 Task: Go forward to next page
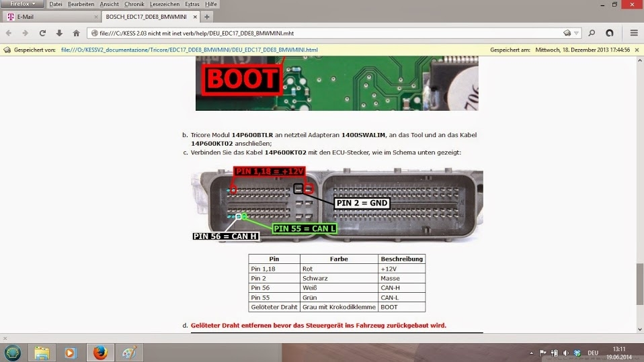tap(25, 34)
